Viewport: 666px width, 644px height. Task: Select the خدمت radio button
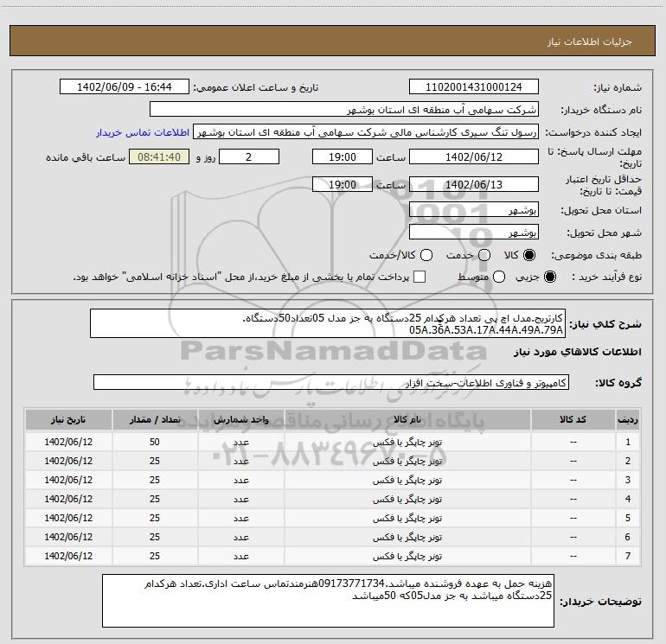coord(484,255)
